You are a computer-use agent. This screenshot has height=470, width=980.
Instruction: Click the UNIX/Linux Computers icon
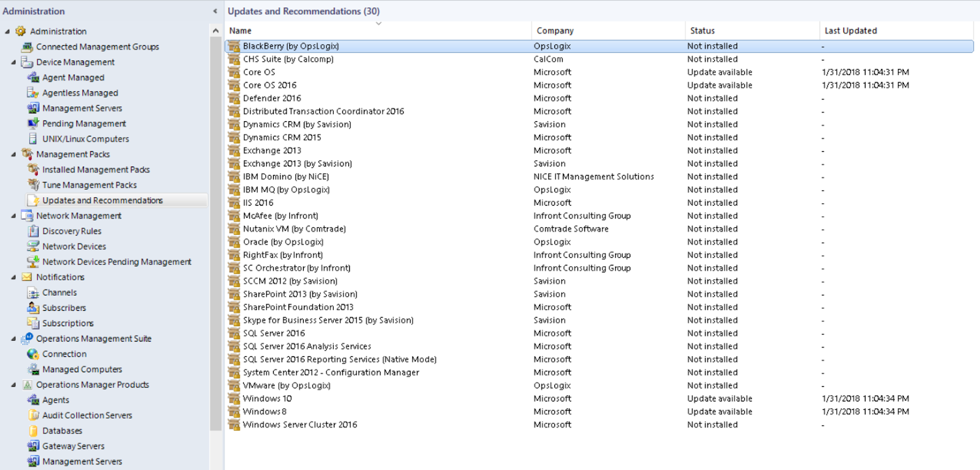(33, 138)
